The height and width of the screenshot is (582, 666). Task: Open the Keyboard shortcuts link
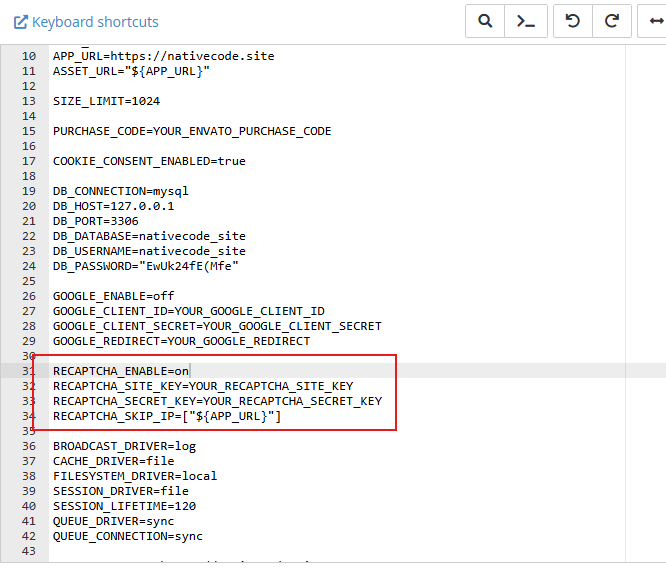point(95,22)
